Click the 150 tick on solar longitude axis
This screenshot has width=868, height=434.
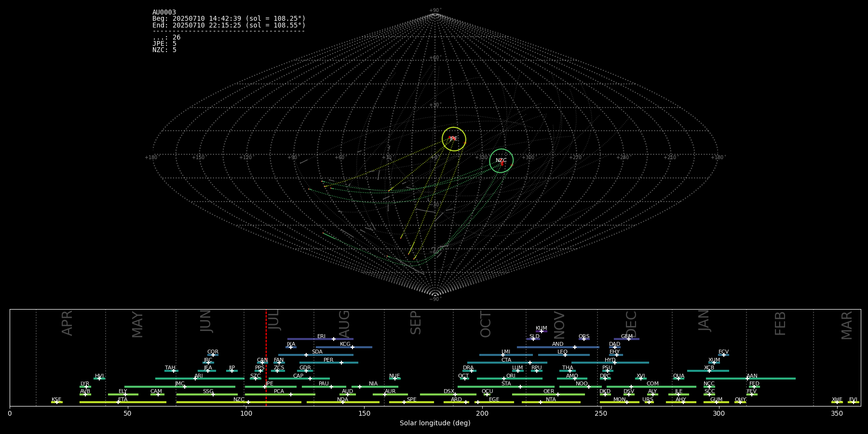pyautogui.click(x=364, y=413)
